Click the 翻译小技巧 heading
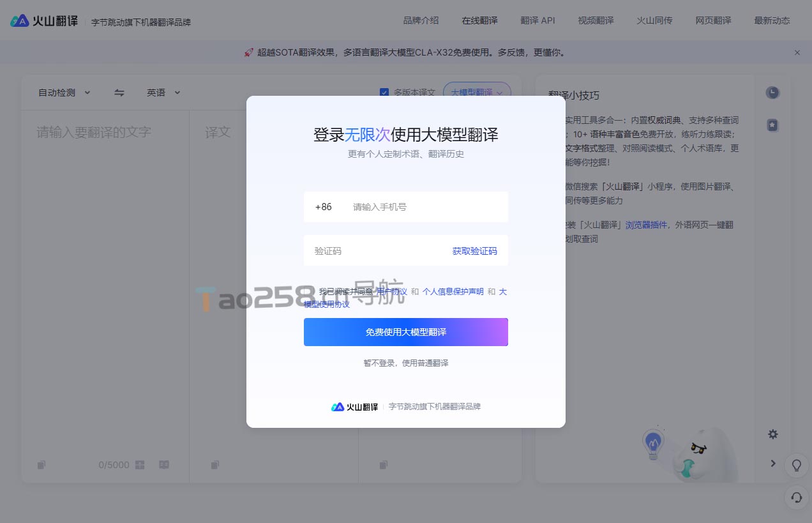Image resolution: width=812 pixels, height=523 pixels. click(x=575, y=95)
